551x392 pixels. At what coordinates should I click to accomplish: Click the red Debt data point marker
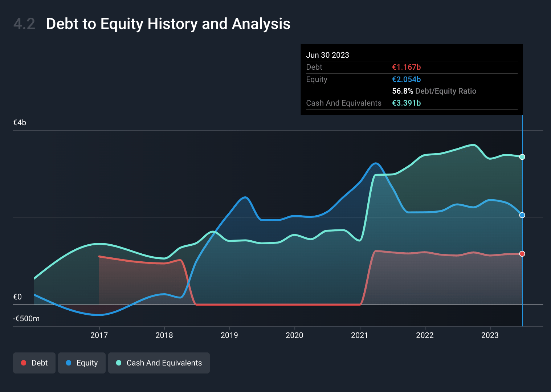[522, 254]
